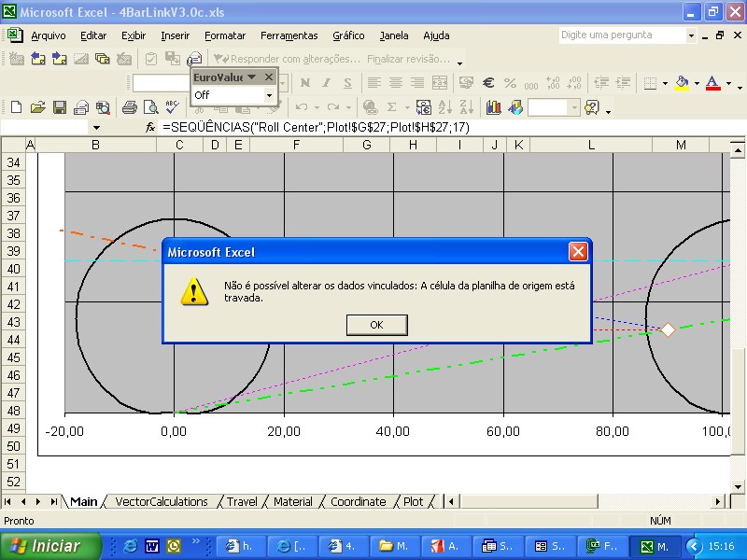Expand the AutoSum dropdown arrow
This screenshot has width=747, height=560.
(x=407, y=107)
